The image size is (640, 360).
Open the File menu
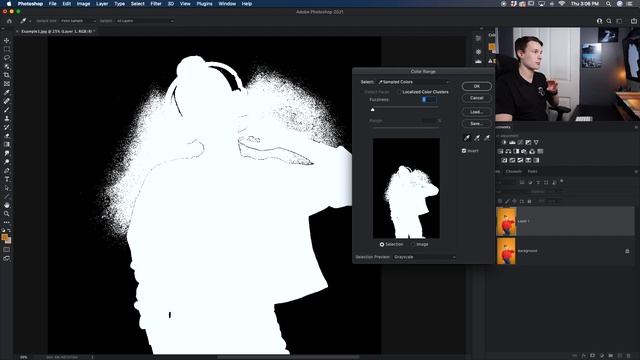coord(53,4)
